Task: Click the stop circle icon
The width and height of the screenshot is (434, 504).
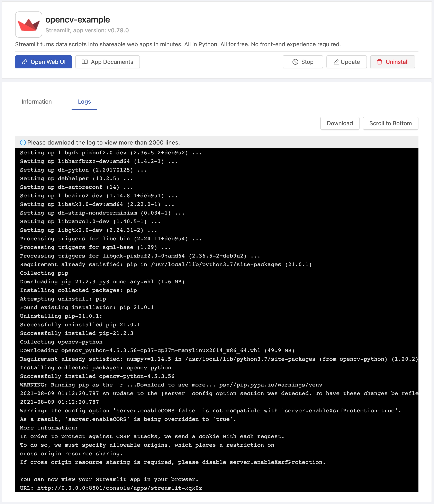Action: click(295, 62)
